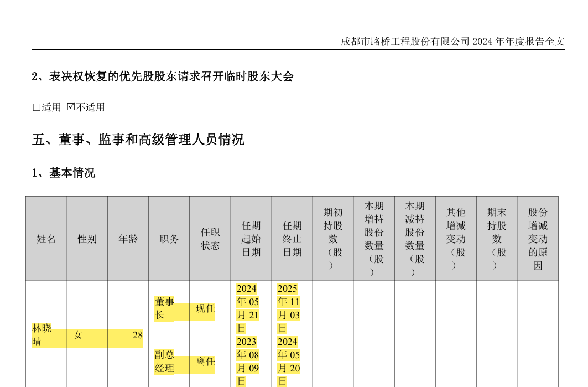Select the 年龄 table header cell
This screenshot has width=588, height=387.
pos(128,239)
